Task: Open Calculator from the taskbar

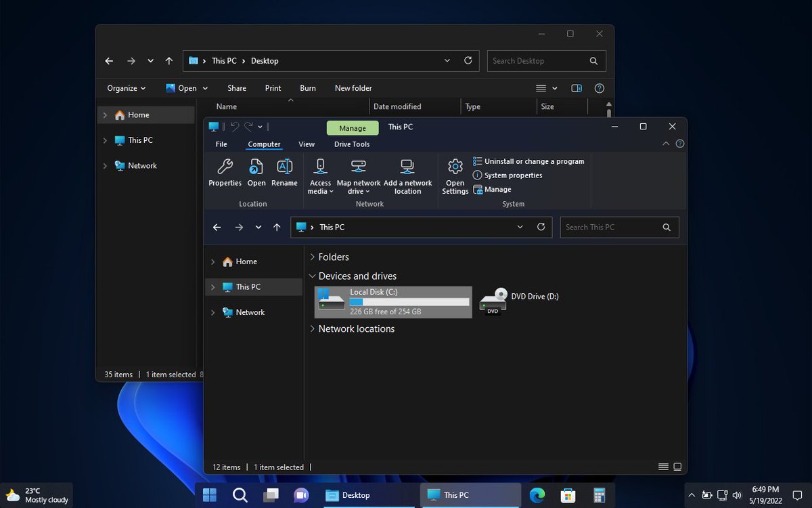Action: [x=599, y=495]
